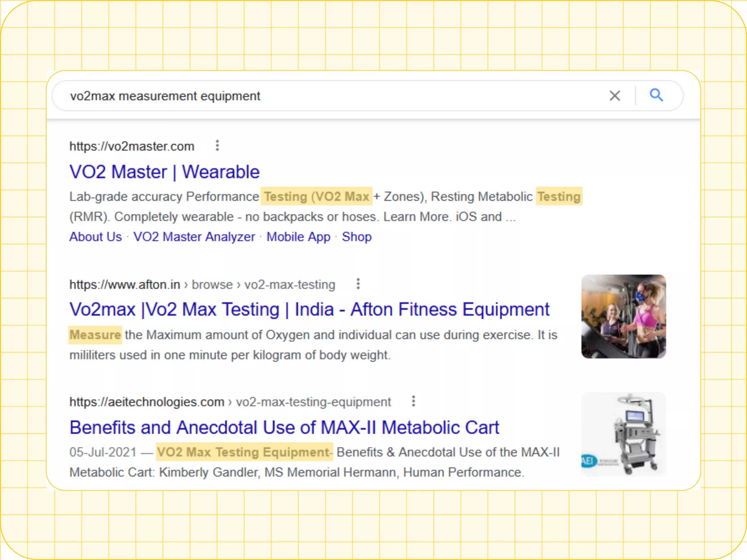Open the Mobile App sitelink
This screenshot has height=560, width=747.
point(299,237)
